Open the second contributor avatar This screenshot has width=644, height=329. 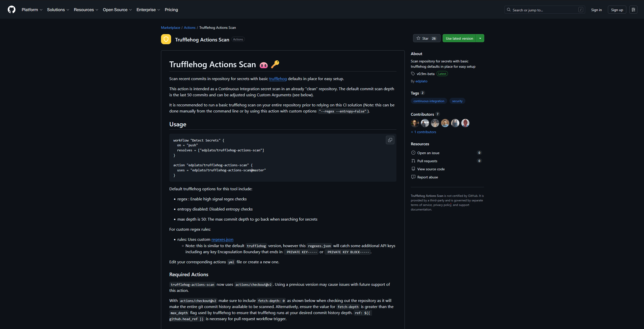tap(425, 123)
